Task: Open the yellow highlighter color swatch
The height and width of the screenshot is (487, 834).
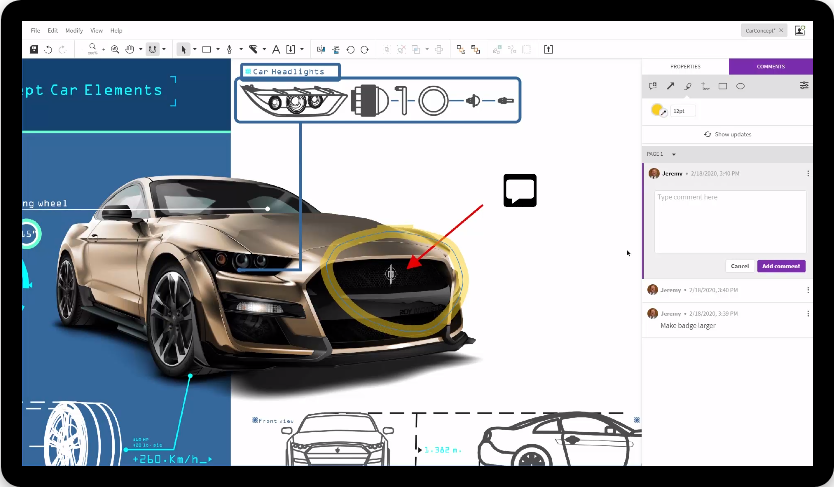Action: [x=658, y=111]
